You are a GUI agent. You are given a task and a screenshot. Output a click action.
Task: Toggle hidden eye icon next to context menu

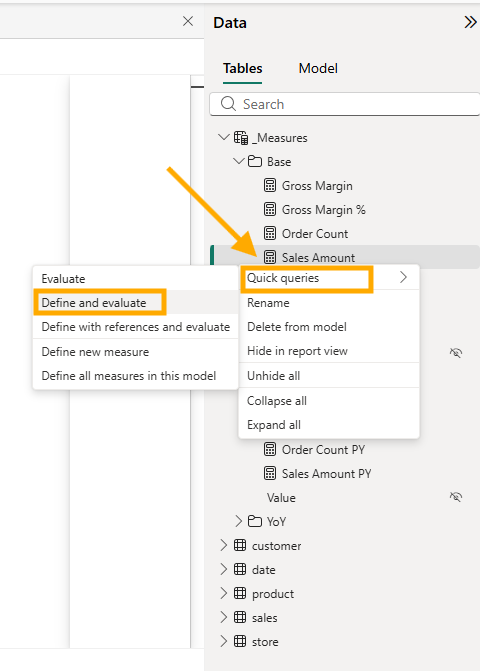(x=456, y=353)
